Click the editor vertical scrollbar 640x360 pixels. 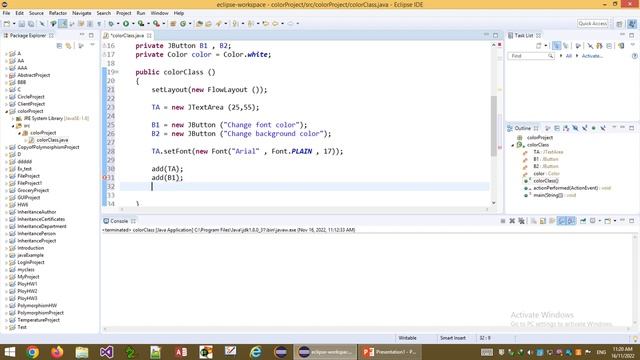coord(494,126)
